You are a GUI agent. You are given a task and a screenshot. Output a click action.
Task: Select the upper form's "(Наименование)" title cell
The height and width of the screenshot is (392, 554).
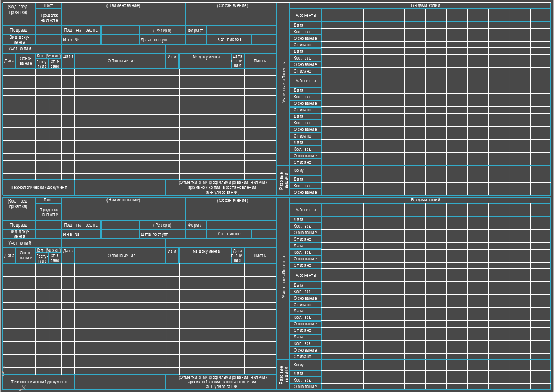click(123, 5)
